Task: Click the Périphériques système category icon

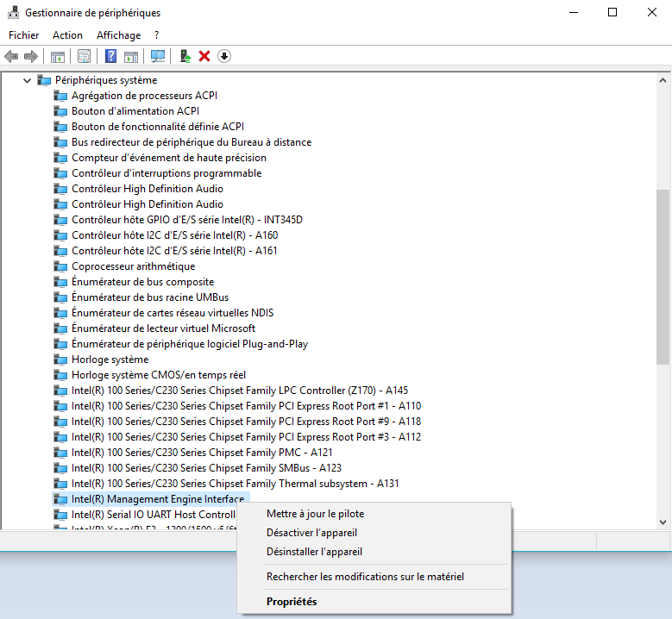Action: tap(44, 80)
